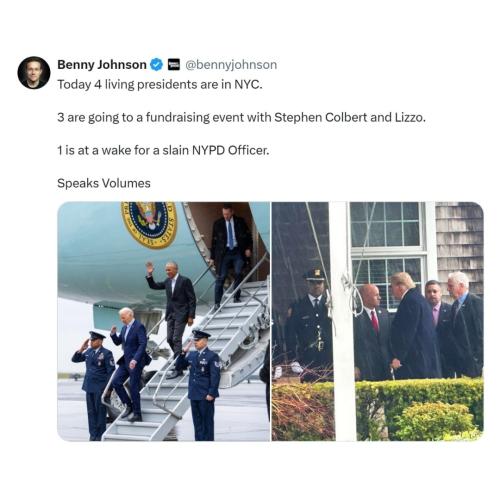Viewport: 500px width, 500px height.
Task: Click the airman standing right of the stairs
Action: [x=203, y=383]
